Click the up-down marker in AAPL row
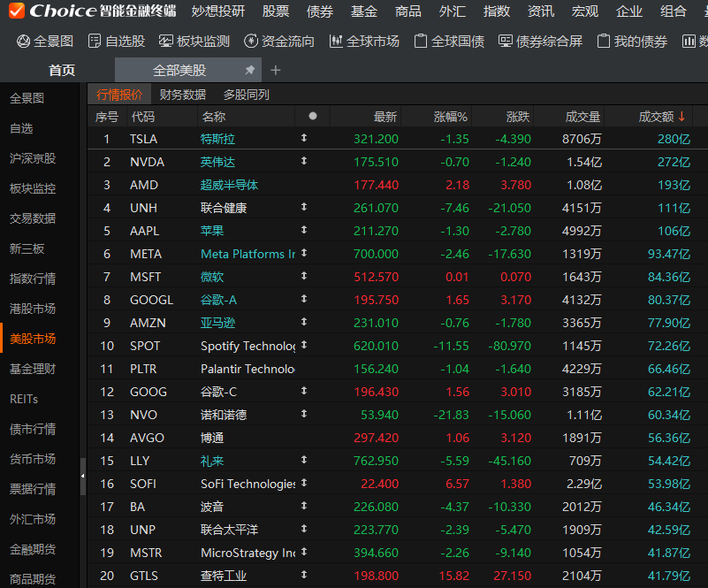This screenshot has height=588, width=708. [304, 230]
